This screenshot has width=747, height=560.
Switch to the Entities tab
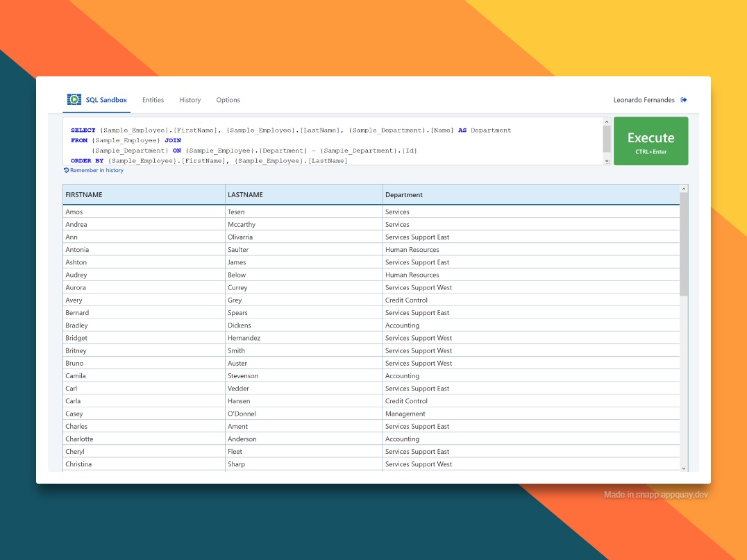tap(153, 99)
